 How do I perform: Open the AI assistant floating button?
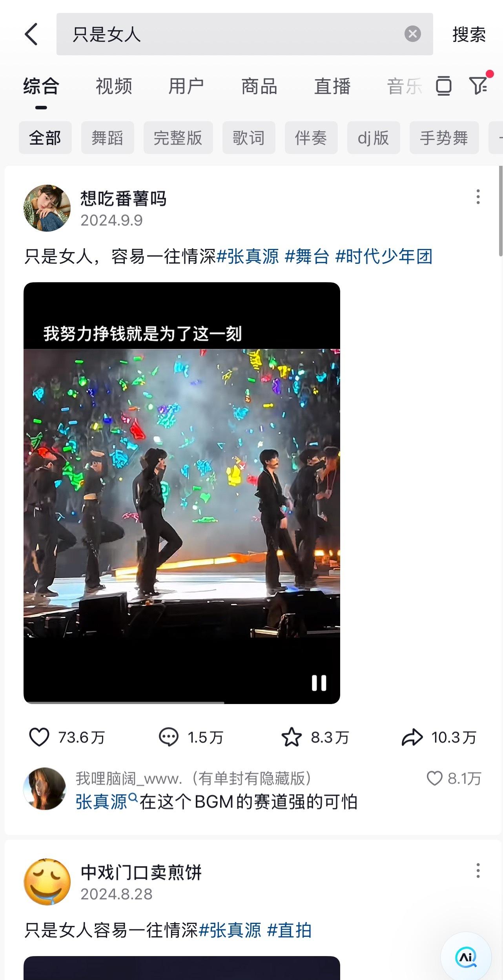(x=466, y=957)
